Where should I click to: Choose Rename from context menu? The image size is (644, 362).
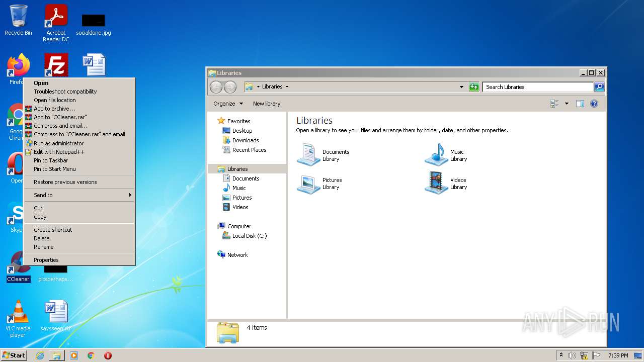tap(79, 247)
